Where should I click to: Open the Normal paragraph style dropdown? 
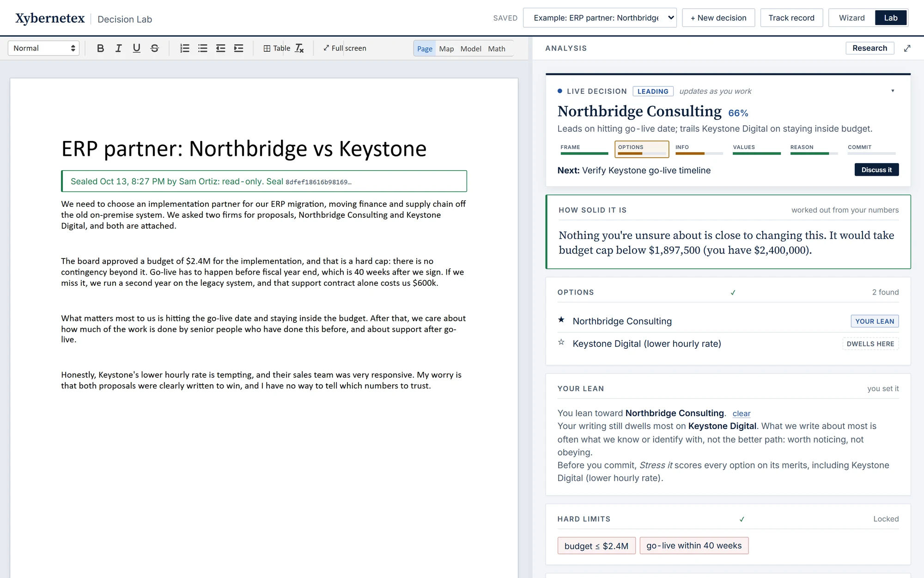click(x=44, y=48)
